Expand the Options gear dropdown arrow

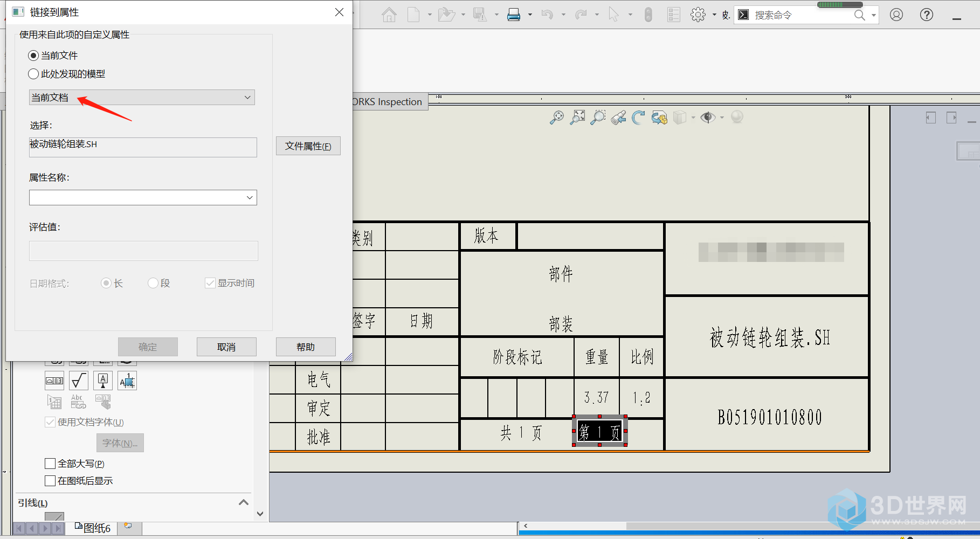[714, 15]
